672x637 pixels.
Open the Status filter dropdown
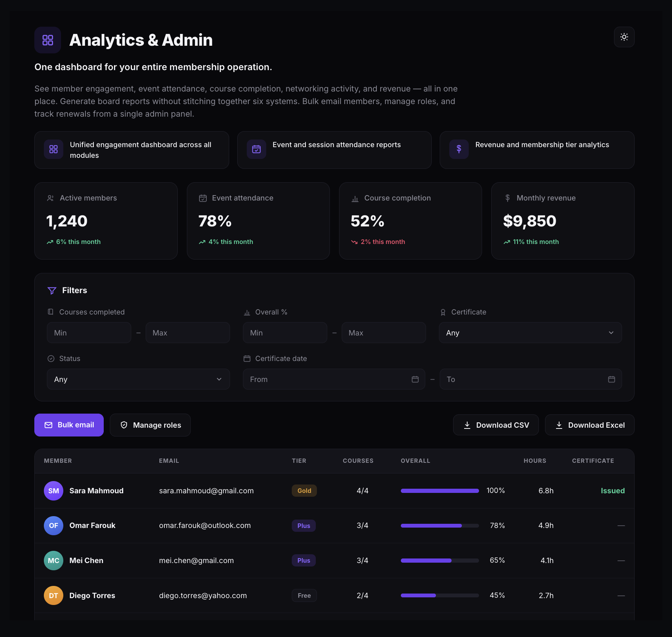138,379
